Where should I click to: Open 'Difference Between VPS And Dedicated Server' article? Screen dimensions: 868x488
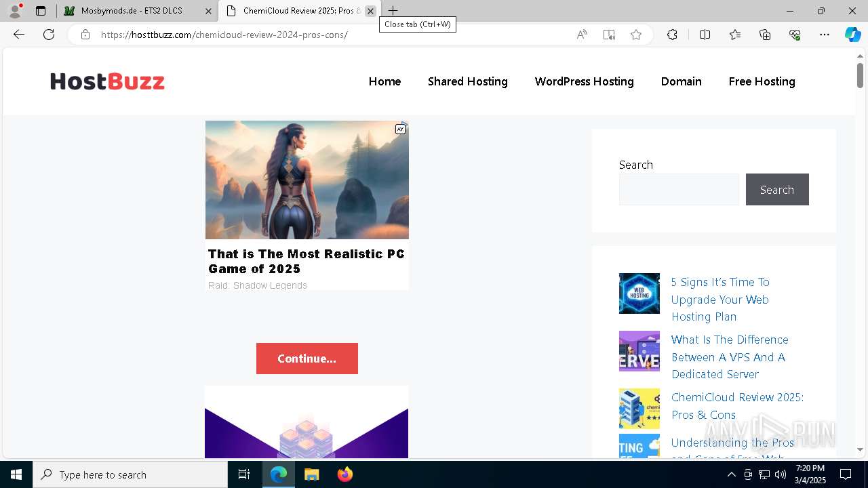click(x=730, y=357)
